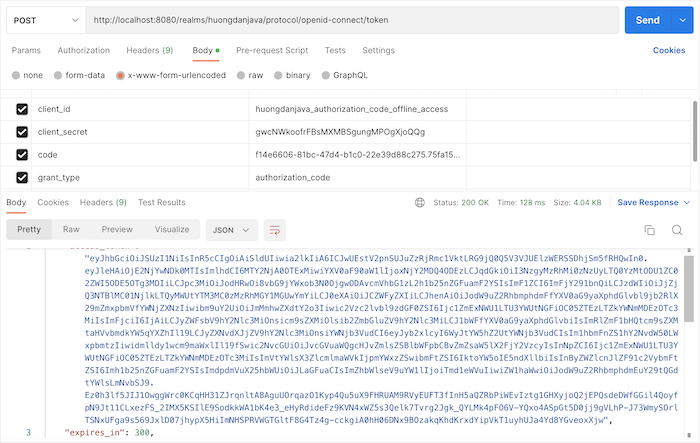
Task: Uncheck the code parameter checkbox
Action: coord(22,155)
